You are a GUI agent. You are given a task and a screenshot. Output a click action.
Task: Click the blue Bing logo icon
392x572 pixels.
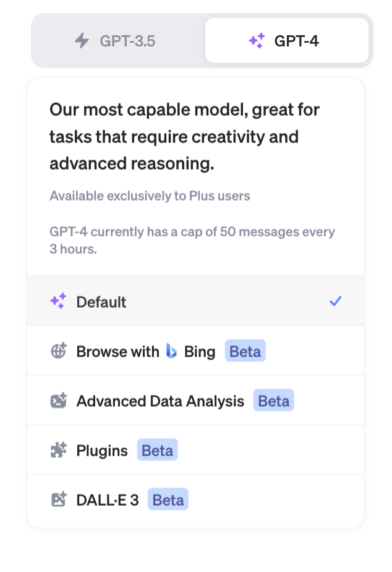pos(172,352)
